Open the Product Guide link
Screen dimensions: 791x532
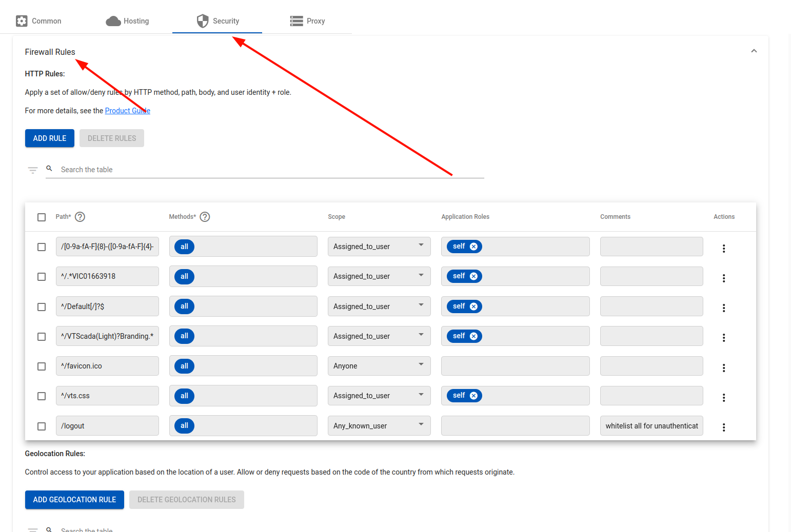[x=127, y=111]
